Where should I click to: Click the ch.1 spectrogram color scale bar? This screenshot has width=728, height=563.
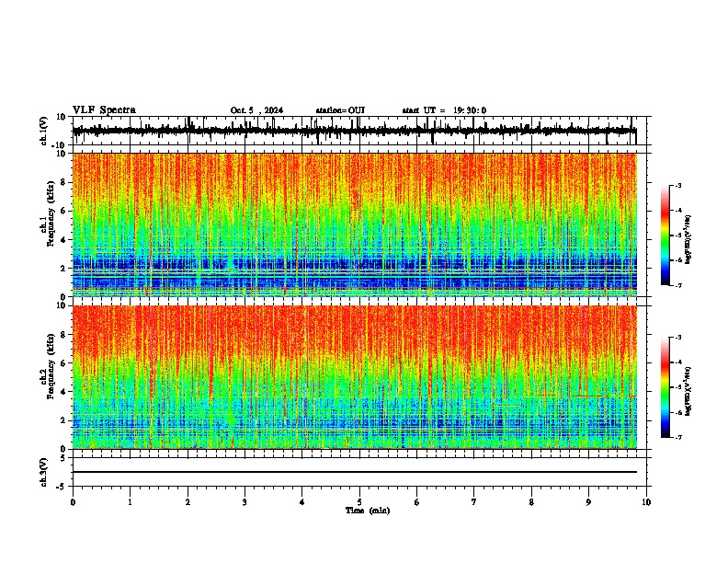coord(665,236)
